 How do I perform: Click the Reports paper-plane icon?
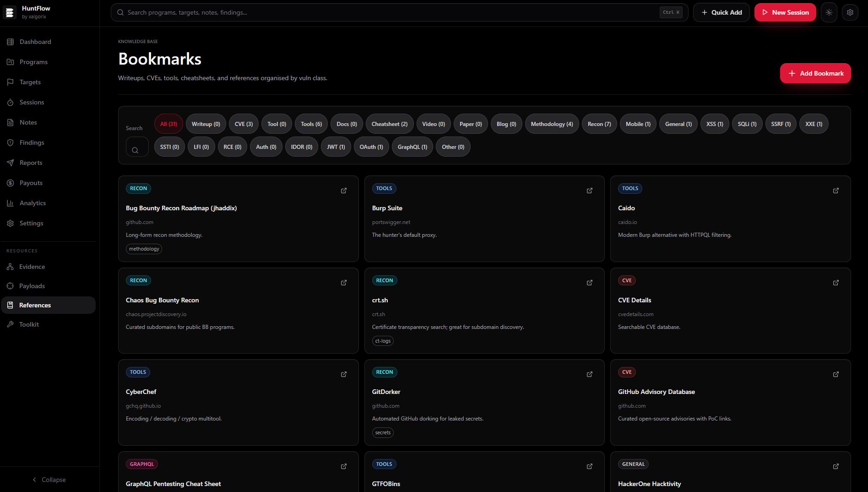coord(10,163)
